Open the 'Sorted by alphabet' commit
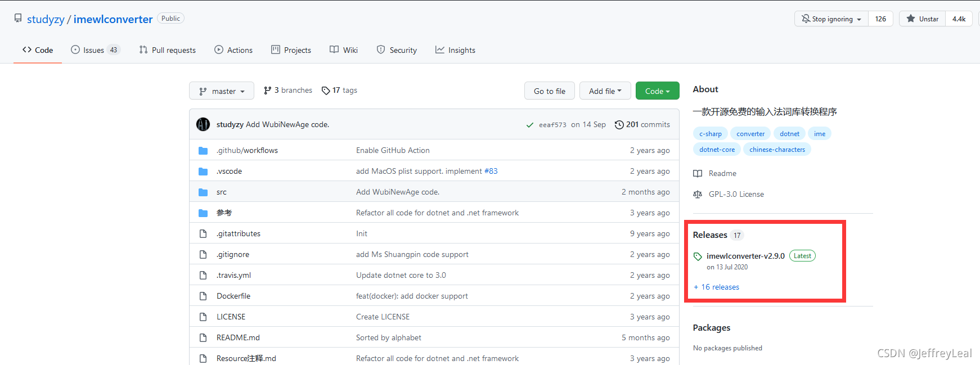 [x=389, y=337]
